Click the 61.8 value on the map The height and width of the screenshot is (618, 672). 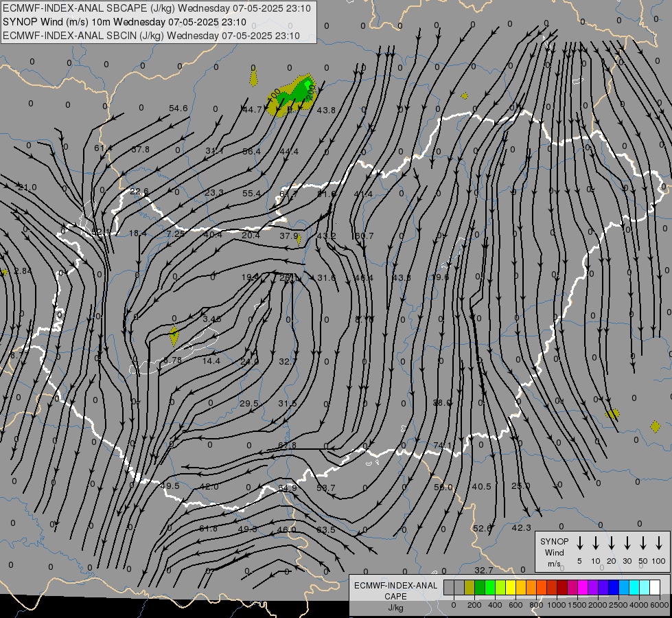[x=208, y=528]
